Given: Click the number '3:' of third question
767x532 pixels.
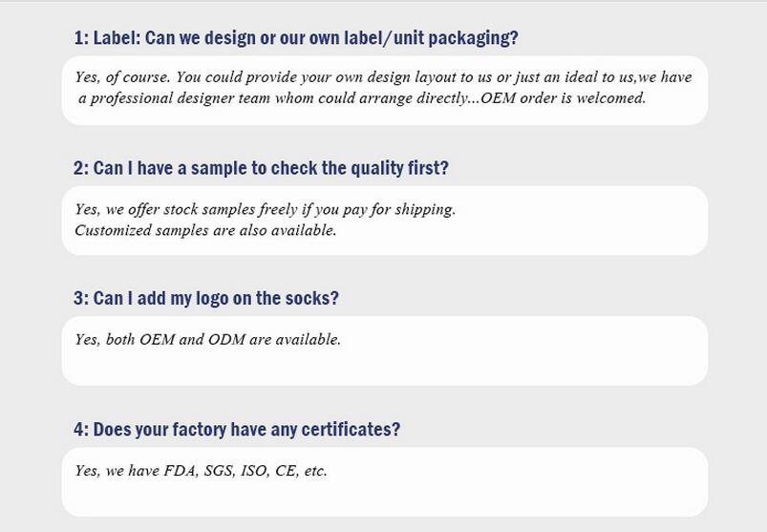Looking at the screenshot, I should tap(81, 298).
